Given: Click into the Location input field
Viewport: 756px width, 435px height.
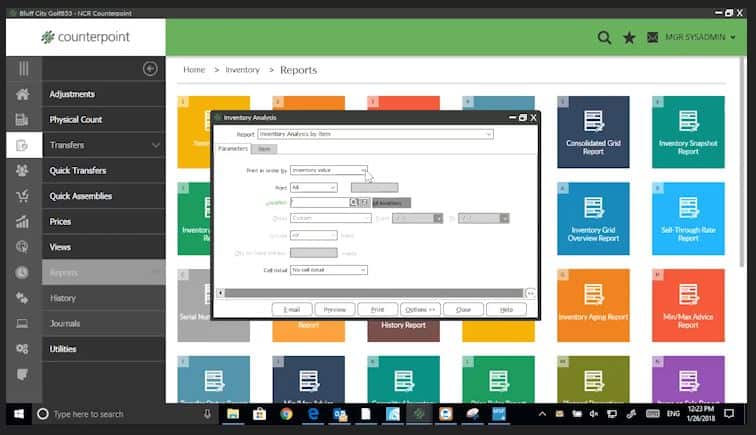Looking at the screenshot, I should [x=320, y=203].
